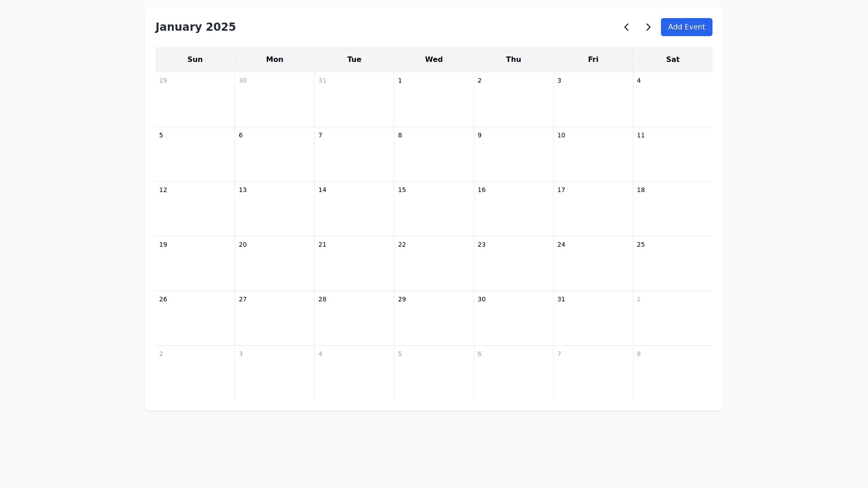
Task: Select the January 1 day cell
Action: pos(434,99)
